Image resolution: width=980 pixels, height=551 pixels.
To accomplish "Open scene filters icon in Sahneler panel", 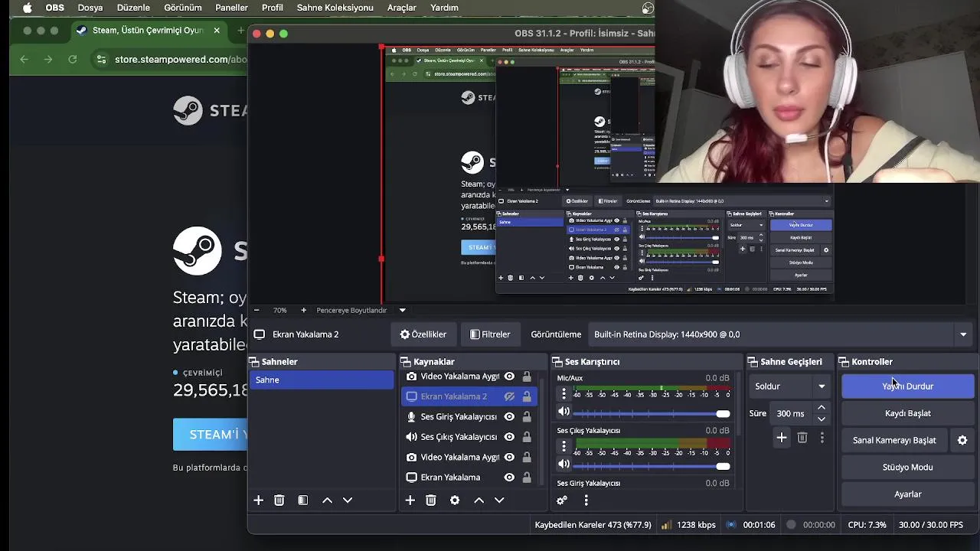I will [303, 500].
